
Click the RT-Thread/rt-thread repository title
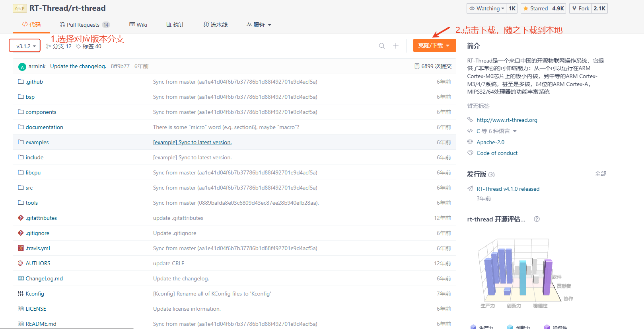coord(68,8)
